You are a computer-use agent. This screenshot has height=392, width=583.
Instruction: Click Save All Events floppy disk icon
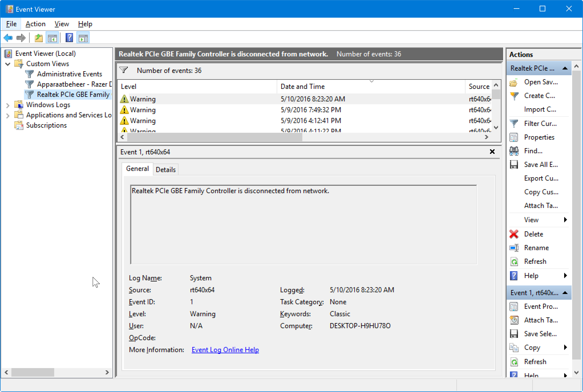(514, 165)
